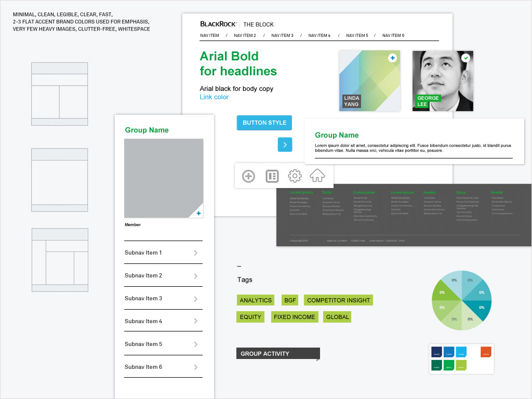532x399 pixels.
Task: Expand Subnav Item 3 chevron
Action: click(x=195, y=299)
